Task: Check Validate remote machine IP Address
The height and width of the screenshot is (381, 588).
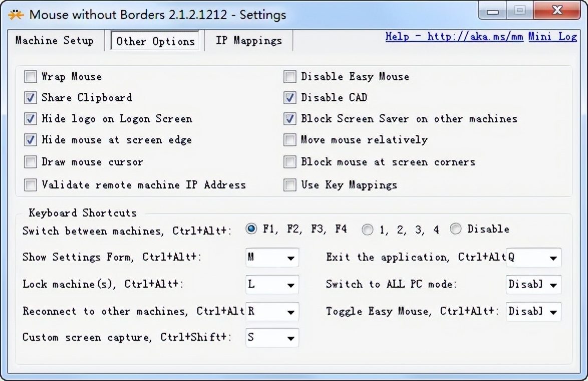Action: [31, 184]
